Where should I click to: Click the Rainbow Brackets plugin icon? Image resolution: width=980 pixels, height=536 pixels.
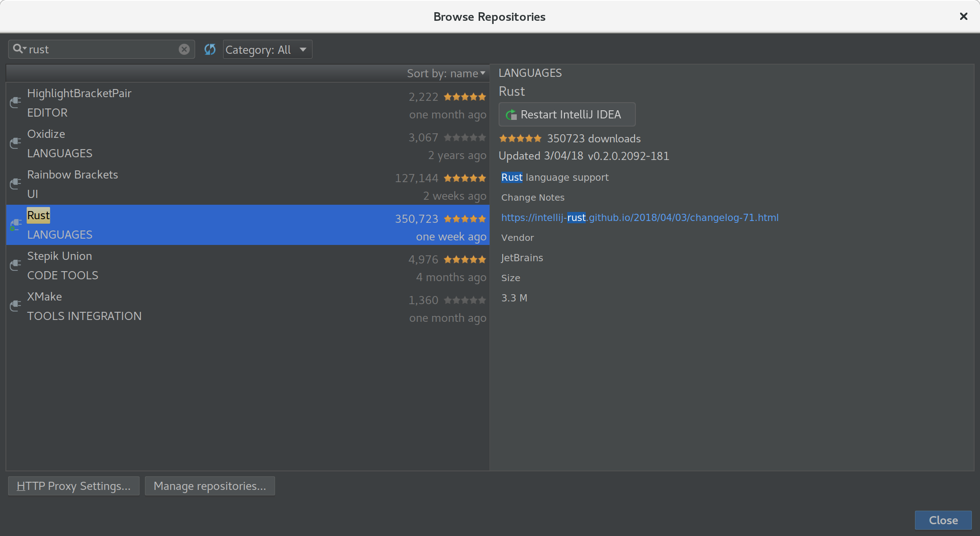[15, 184]
